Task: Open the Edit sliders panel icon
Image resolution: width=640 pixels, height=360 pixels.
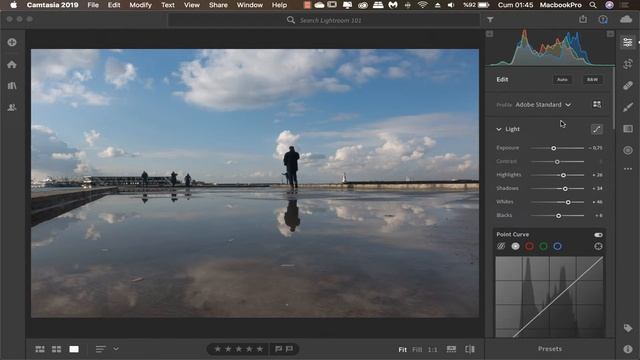Action: [x=628, y=42]
